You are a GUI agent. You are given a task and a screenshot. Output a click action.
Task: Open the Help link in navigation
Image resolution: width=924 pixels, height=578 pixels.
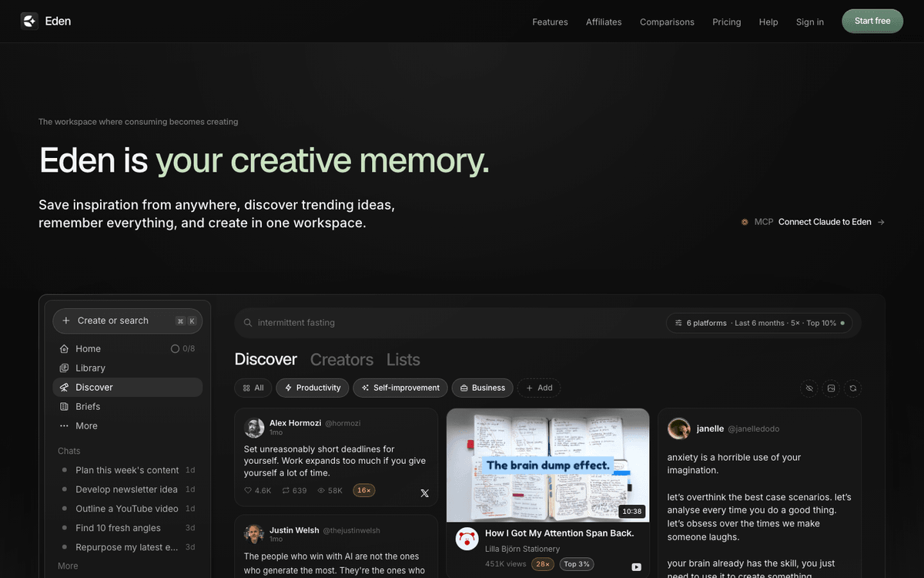tap(768, 22)
